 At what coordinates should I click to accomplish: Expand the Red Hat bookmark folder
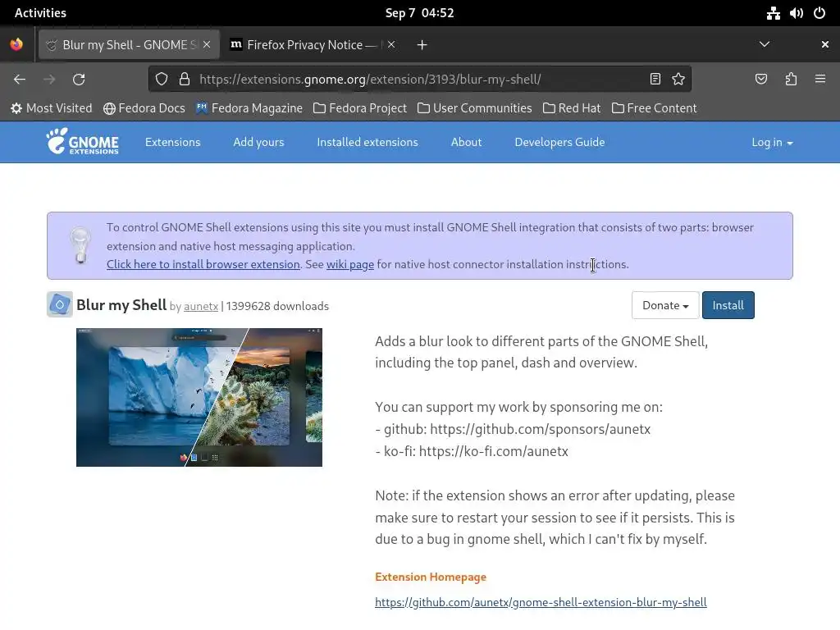pos(572,108)
